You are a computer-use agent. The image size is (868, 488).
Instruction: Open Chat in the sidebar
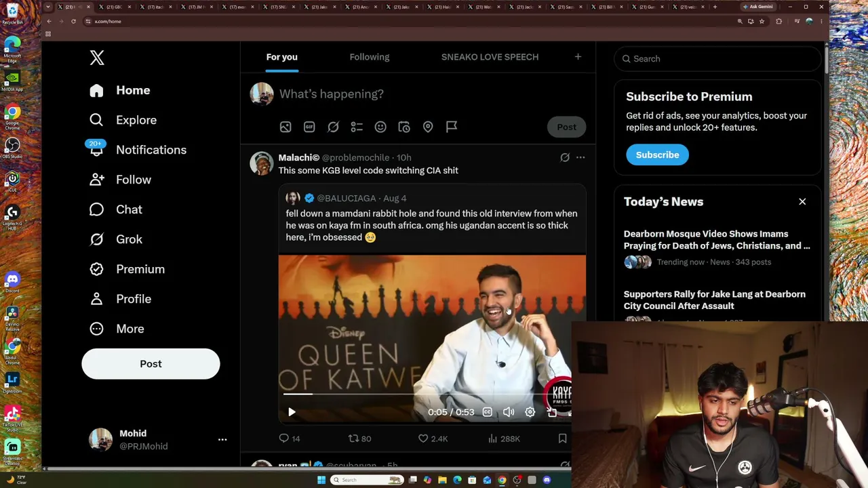(115, 209)
